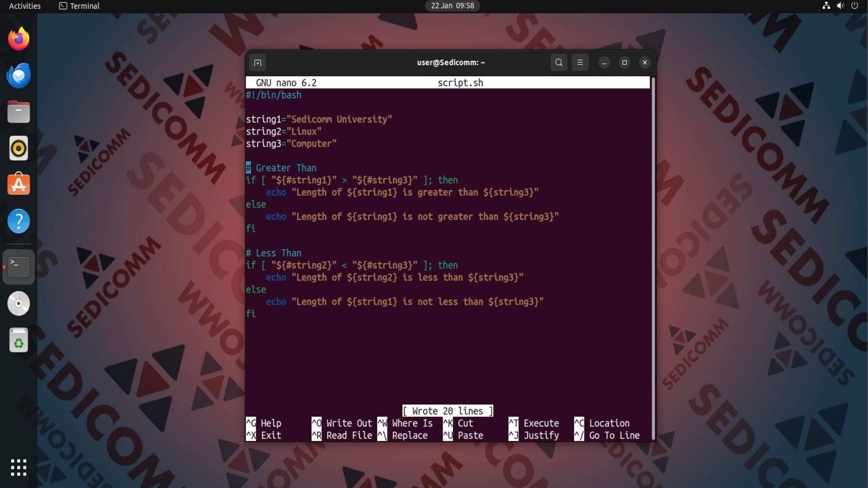Open a new terminal tab

click(x=258, y=63)
